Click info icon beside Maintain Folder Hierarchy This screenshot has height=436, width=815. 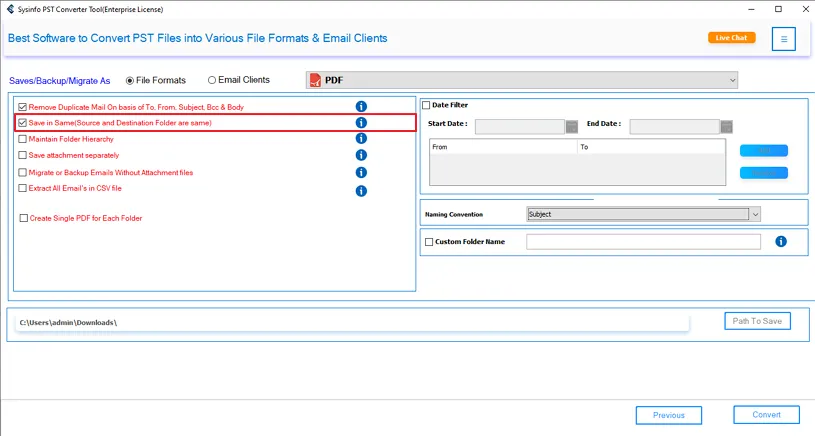[361, 139]
